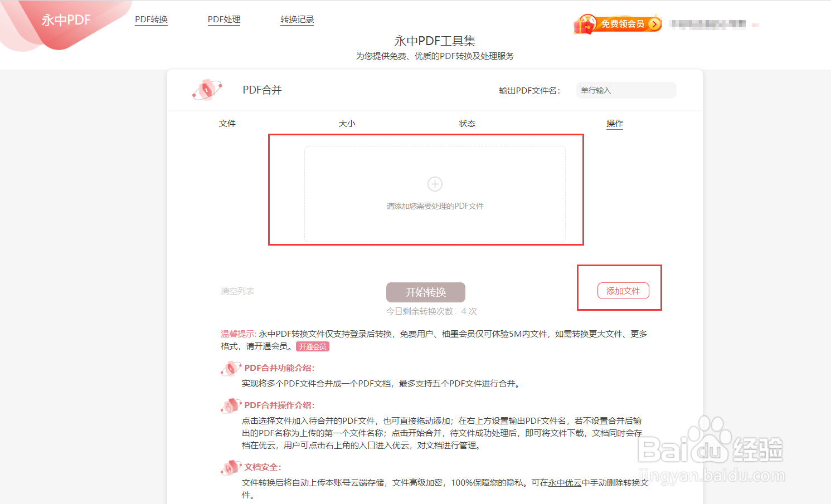Open the PDF处理 menu
This screenshot has height=504, width=831.
224,19
